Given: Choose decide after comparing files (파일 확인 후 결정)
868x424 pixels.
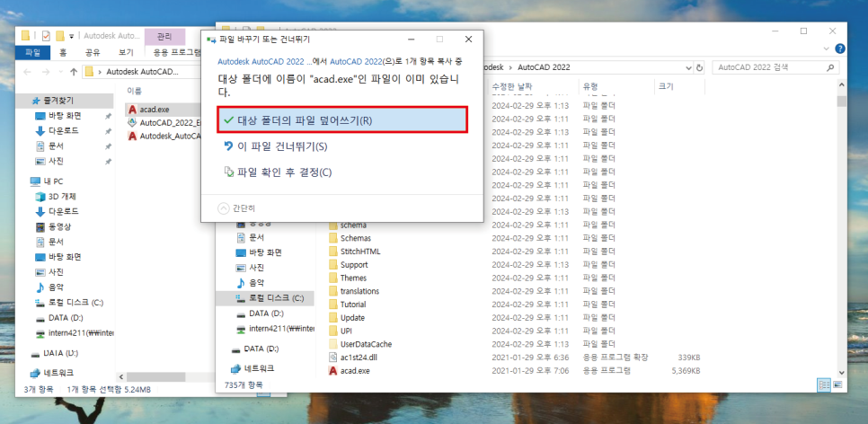Looking at the screenshot, I should 278,172.
